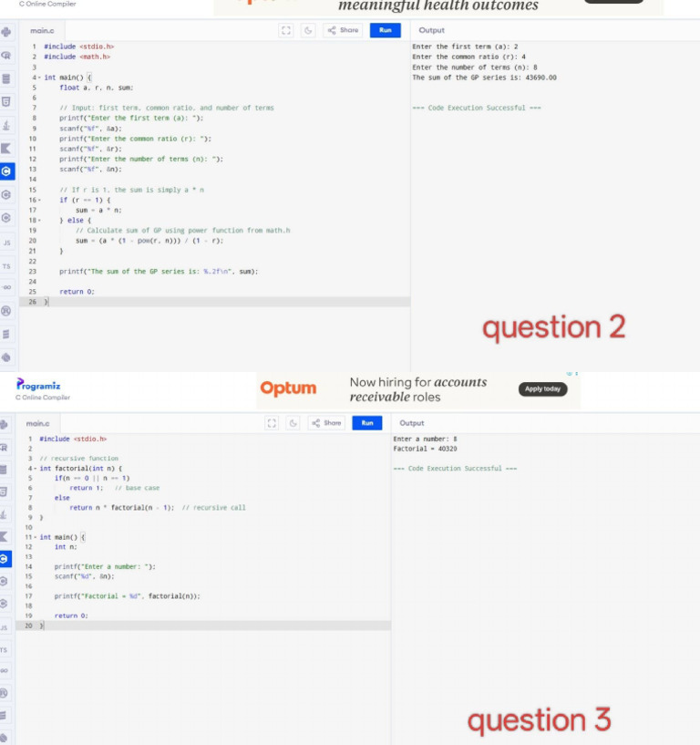
Task: Open TS icon in question 3 sidebar
Action: (4, 650)
